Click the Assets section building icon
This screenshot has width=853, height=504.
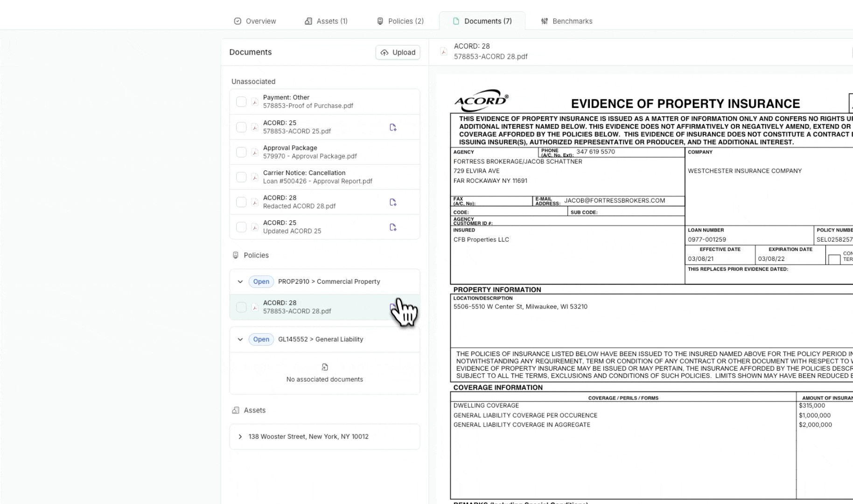click(x=236, y=410)
